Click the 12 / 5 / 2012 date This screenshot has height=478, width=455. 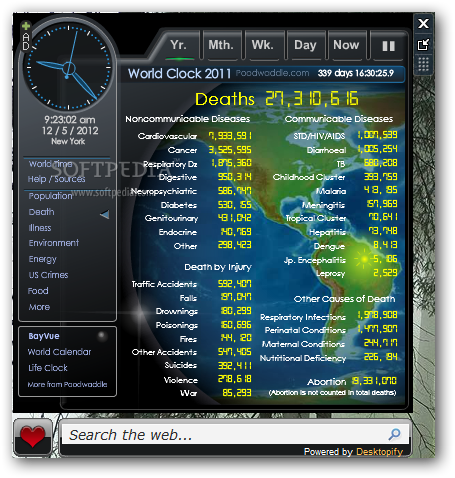click(70, 131)
